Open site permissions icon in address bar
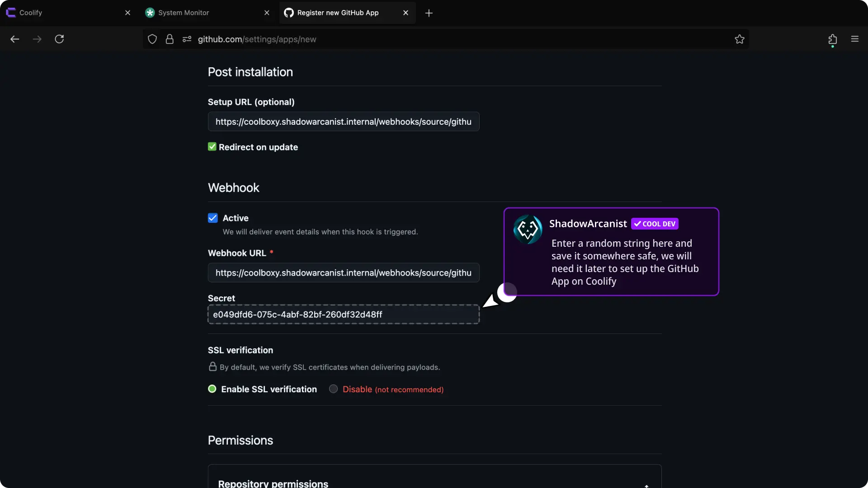 click(x=187, y=39)
